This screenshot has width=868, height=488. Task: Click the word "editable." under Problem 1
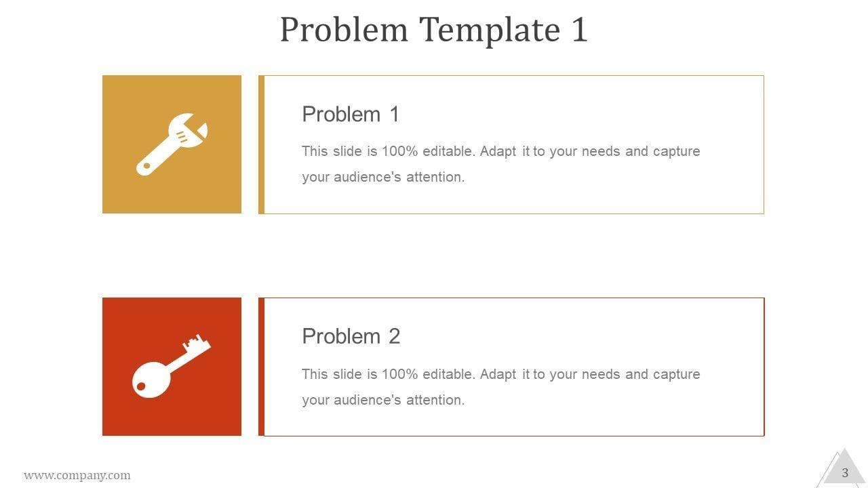coord(448,151)
